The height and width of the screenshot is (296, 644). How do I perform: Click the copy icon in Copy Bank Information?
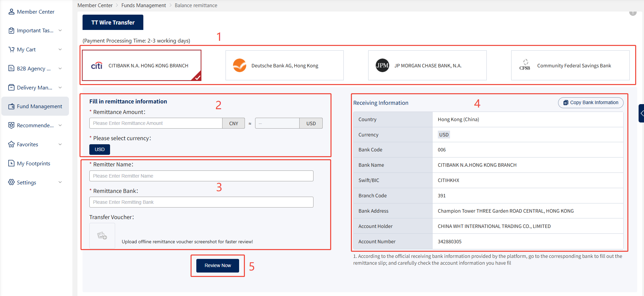[x=566, y=103]
